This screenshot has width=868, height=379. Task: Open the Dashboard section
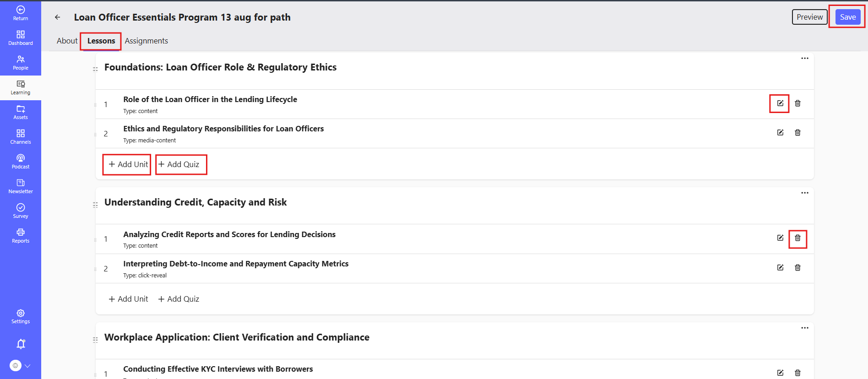click(21, 38)
